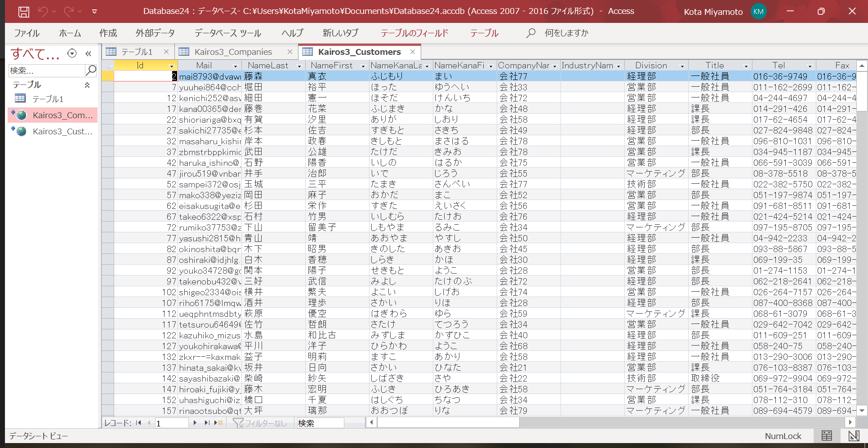The height and width of the screenshot is (448, 868).
Task: Click vertical scrollbar down arrow
Action: click(862, 410)
